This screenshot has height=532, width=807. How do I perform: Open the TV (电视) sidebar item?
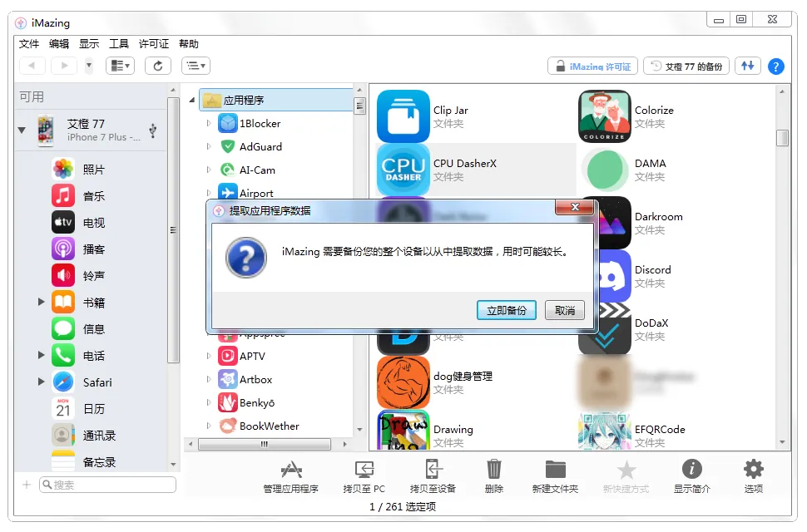click(x=80, y=223)
